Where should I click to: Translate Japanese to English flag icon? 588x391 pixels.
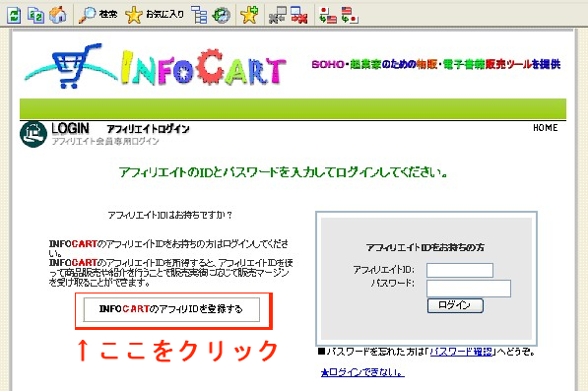pos(327,15)
